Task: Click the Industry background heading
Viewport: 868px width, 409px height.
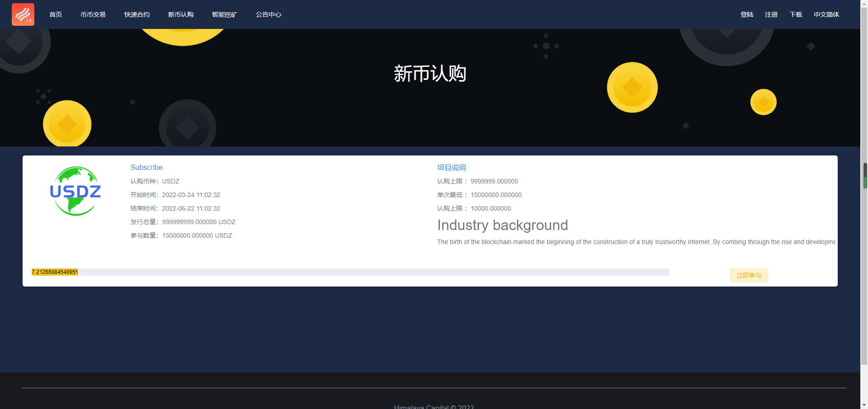Action: pos(502,225)
